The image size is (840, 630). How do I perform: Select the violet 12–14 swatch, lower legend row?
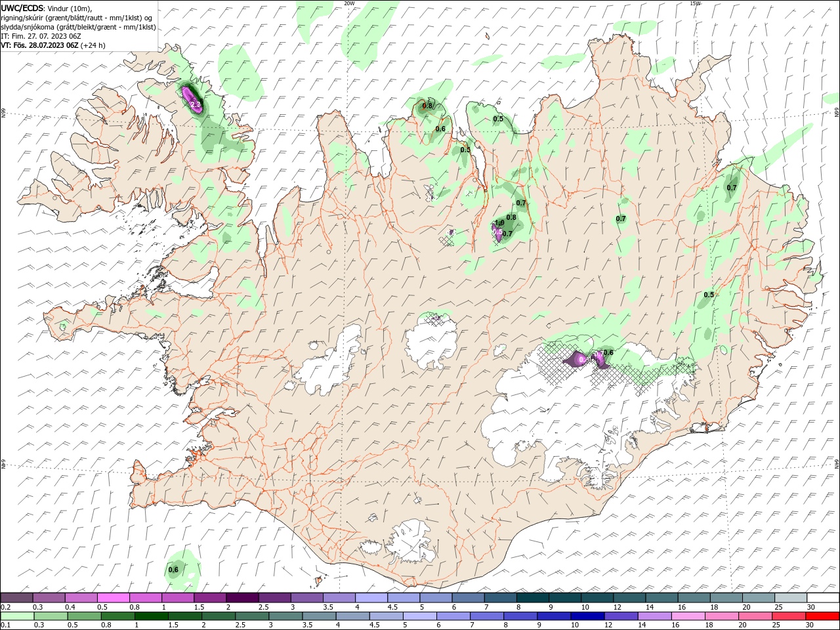click(x=620, y=616)
